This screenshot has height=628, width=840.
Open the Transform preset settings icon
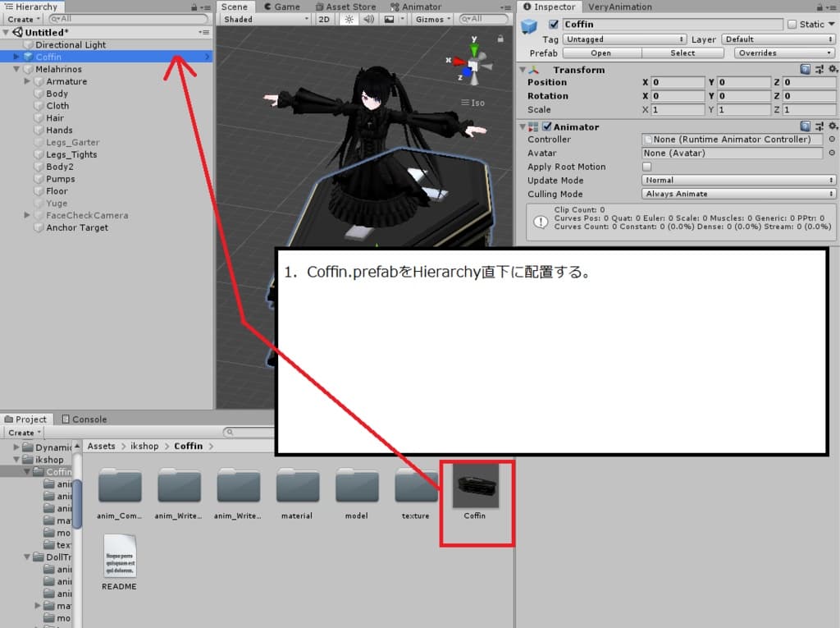[x=819, y=69]
